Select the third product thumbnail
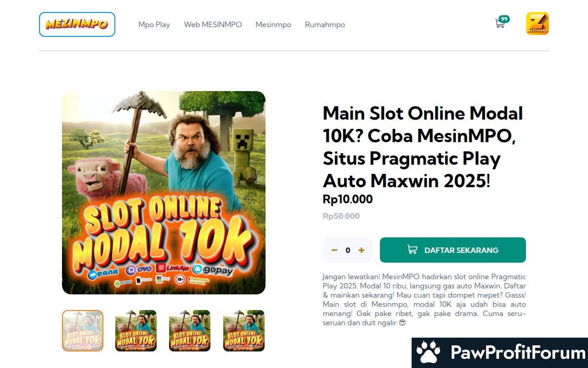 pyautogui.click(x=190, y=331)
